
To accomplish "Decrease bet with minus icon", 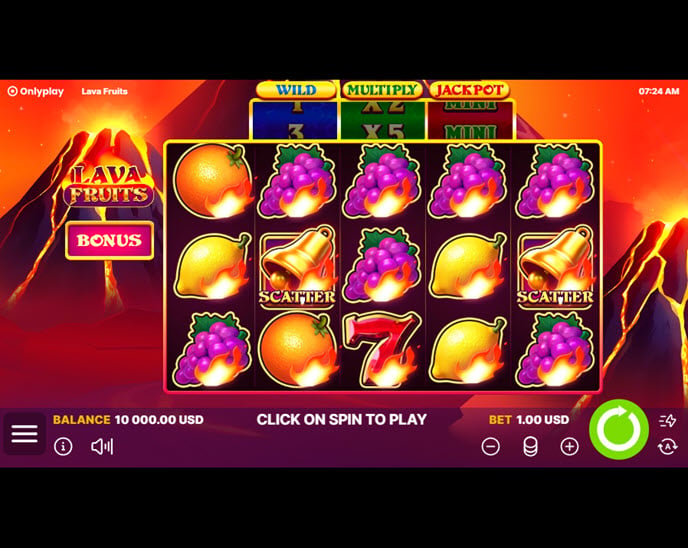I will point(491,447).
